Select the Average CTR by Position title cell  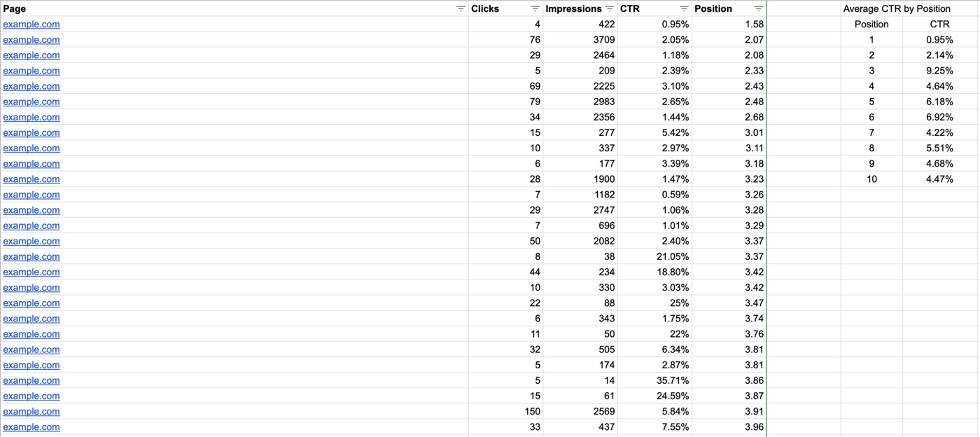click(x=897, y=8)
